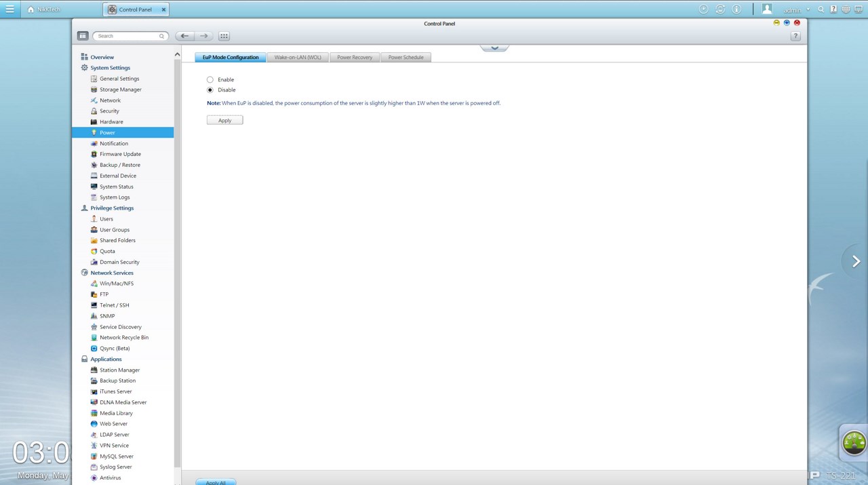This screenshot has width=868, height=485.
Task: Open Telnet / SSH settings
Action: coord(114,305)
